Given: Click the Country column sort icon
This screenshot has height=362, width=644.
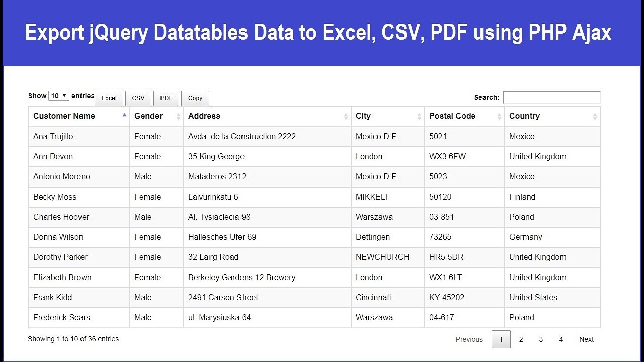Looking at the screenshot, I should click(595, 116).
